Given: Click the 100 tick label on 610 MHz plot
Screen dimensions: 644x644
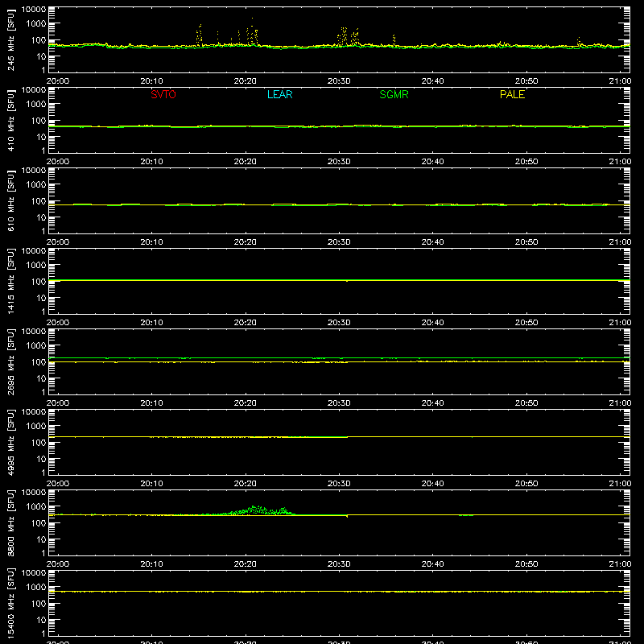Looking at the screenshot, I should coord(39,201).
